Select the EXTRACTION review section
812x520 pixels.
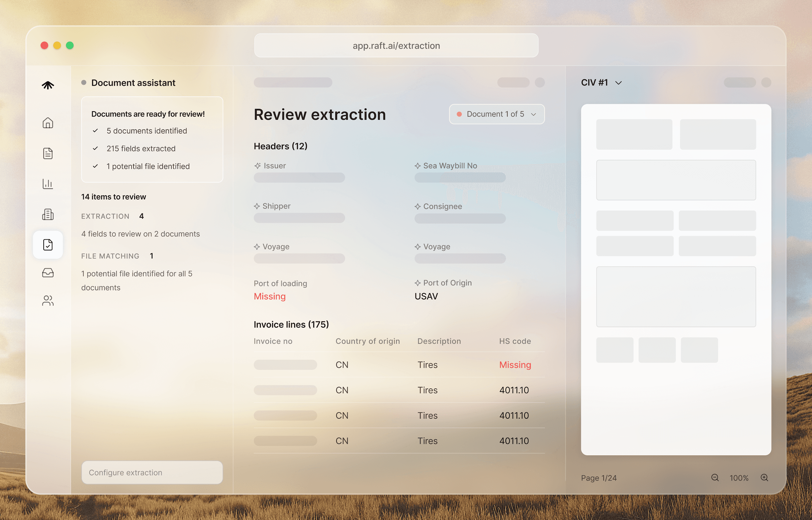coord(105,216)
